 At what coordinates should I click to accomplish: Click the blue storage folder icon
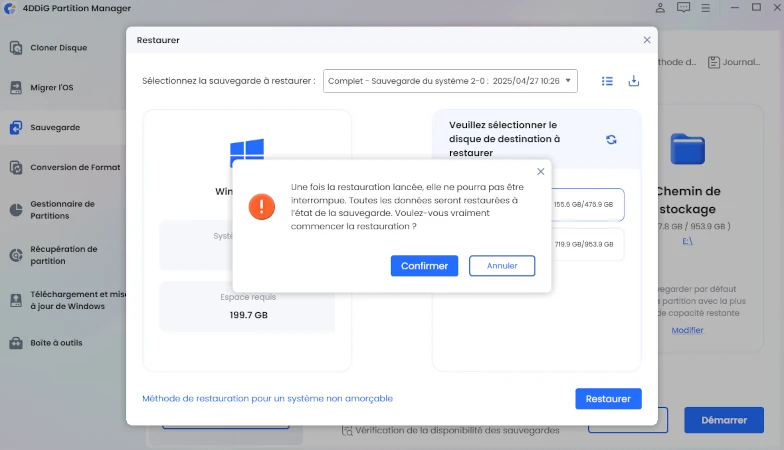click(688, 149)
